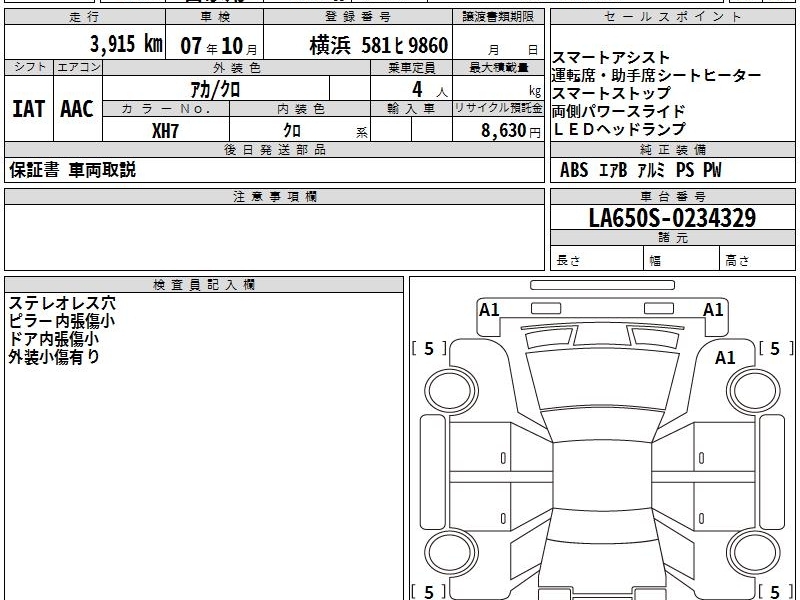Screen dimensions: 800x600
Task: Click the リサイクル預託金 header
Action: pos(498,108)
